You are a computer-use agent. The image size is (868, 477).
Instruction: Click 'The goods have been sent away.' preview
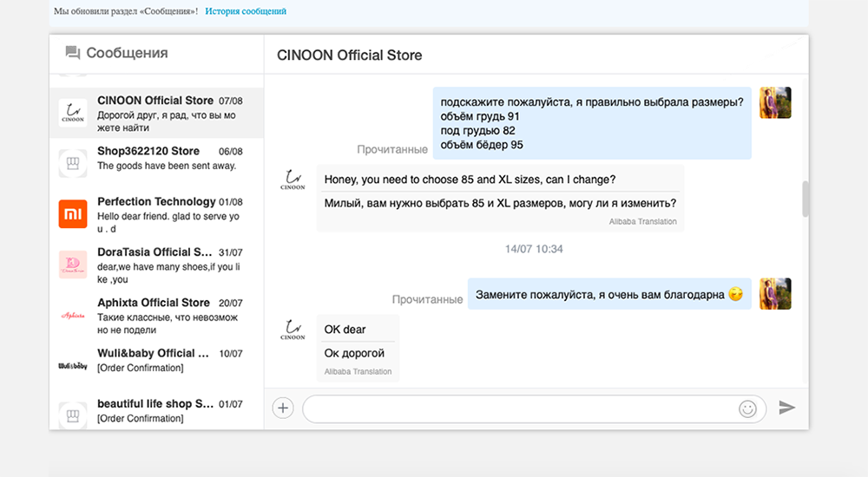(167, 166)
